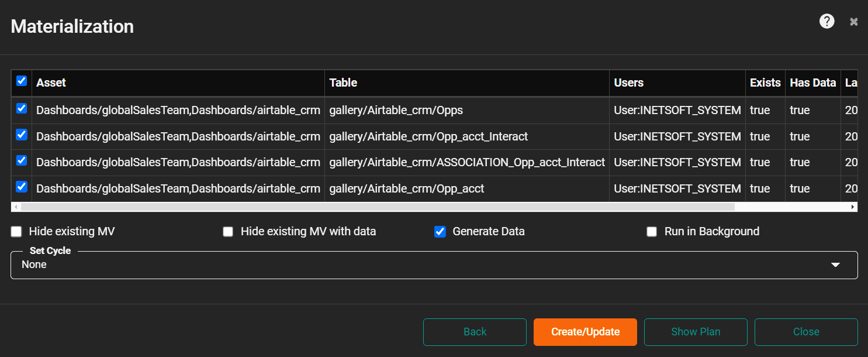Click the Back button
The height and width of the screenshot is (357, 868).
475,332
